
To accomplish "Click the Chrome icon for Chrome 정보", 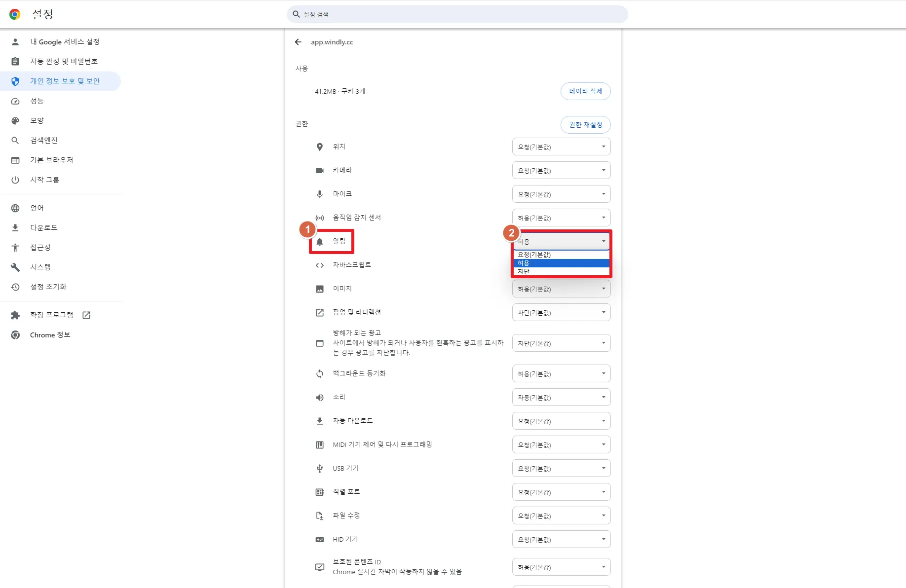I will pos(15,335).
